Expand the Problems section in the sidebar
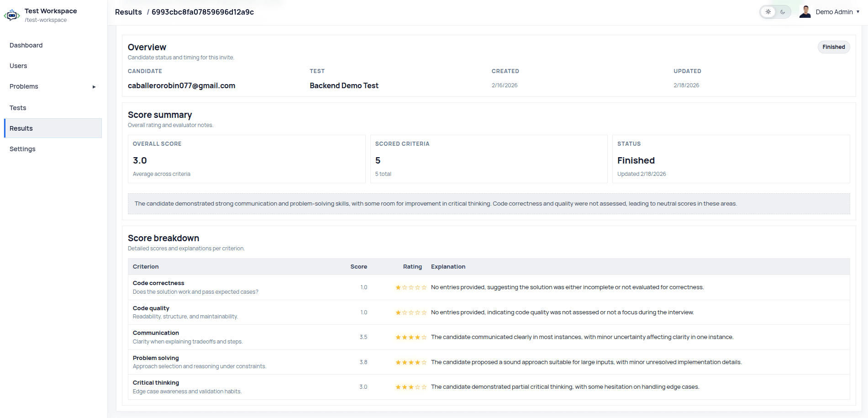 [x=94, y=86]
